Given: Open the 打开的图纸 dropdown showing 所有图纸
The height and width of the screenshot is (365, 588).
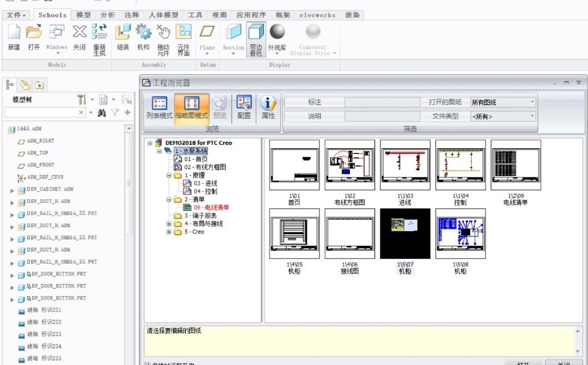Looking at the screenshot, I should pos(504,102).
